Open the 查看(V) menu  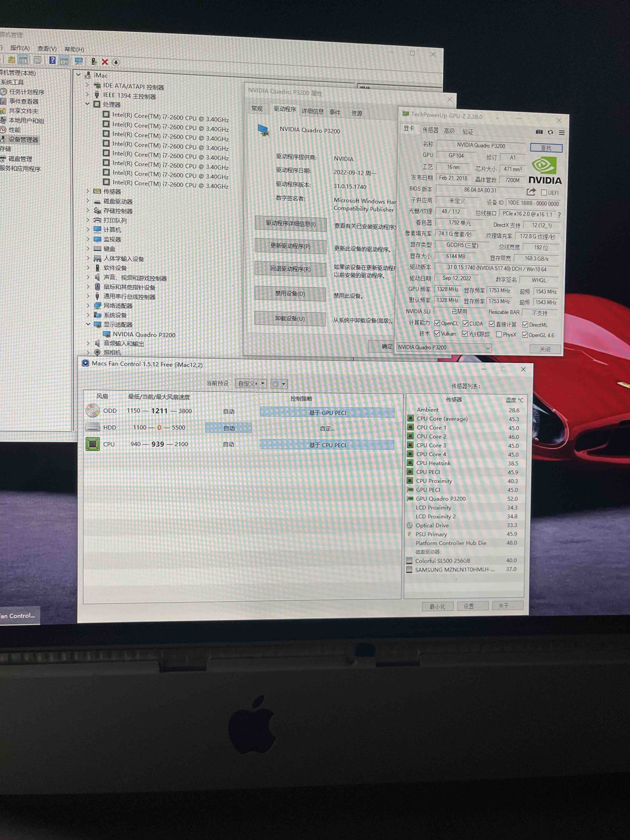click(x=47, y=49)
